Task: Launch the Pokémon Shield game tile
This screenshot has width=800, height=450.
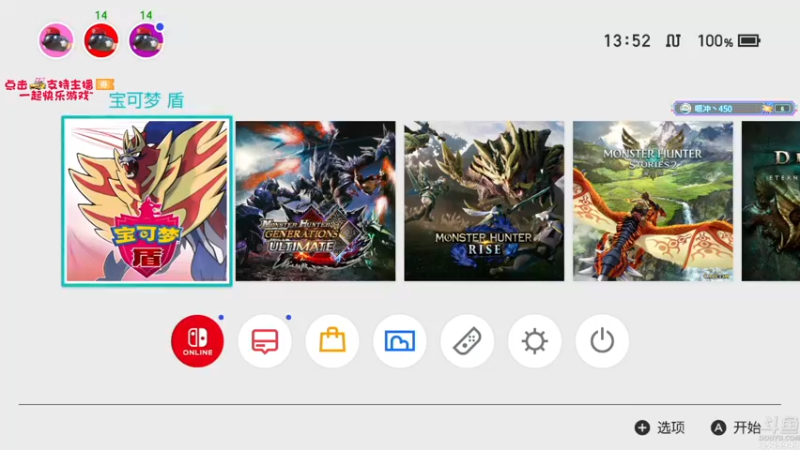Action: (147, 201)
